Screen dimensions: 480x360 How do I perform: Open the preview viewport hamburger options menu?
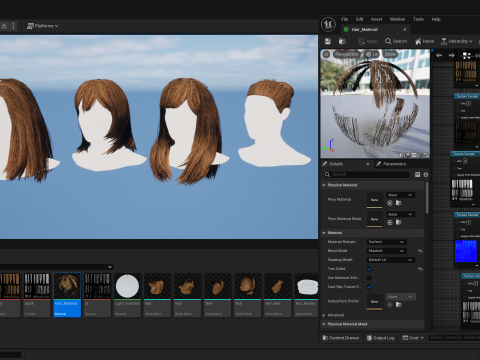326,54
